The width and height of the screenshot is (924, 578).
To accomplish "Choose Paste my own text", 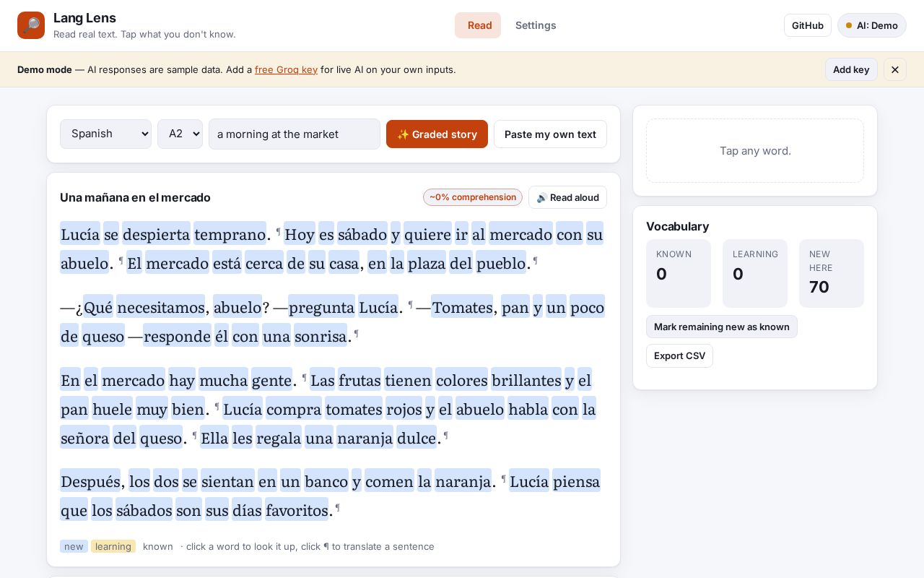I will (x=550, y=134).
